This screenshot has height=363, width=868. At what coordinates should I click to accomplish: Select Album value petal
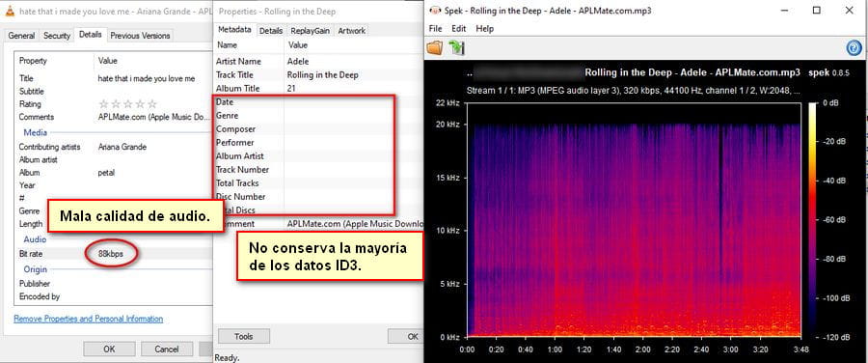click(106, 173)
